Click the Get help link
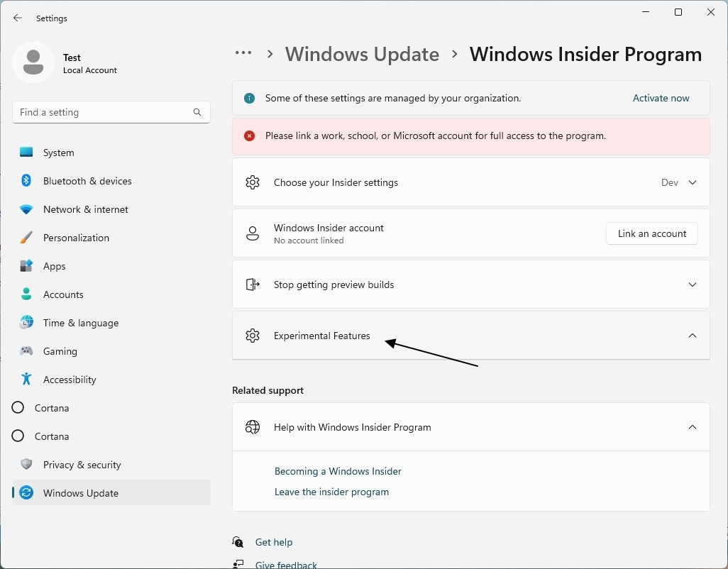Screen dimensions: 728x569 click(274, 542)
